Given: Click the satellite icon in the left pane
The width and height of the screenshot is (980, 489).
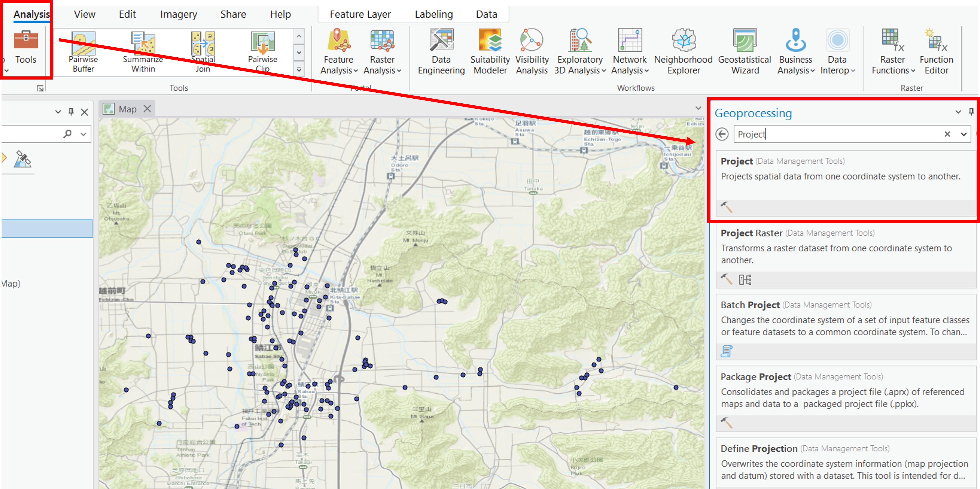Looking at the screenshot, I should click(x=22, y=159).
